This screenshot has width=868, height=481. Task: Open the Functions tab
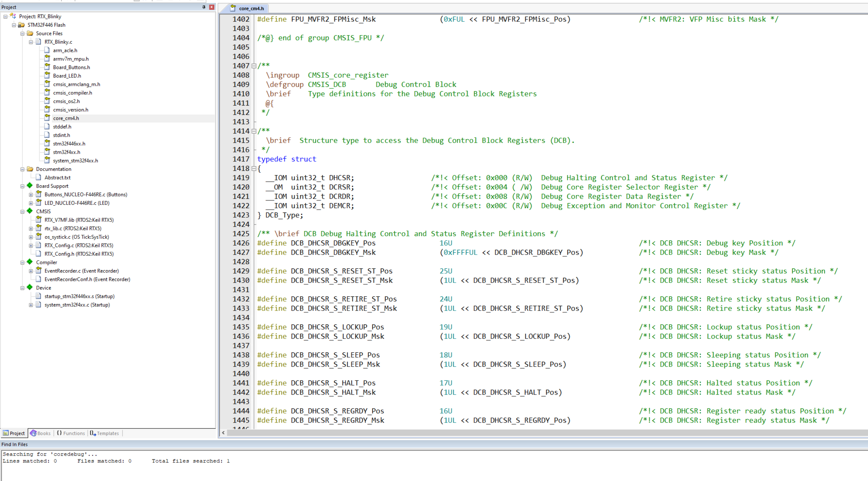pyautogui.click(x=71, y=433)
